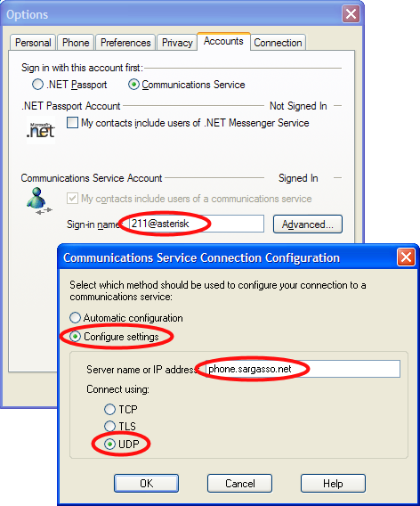Close the Communications Service Connection Configuration dialog

[406, 257]
